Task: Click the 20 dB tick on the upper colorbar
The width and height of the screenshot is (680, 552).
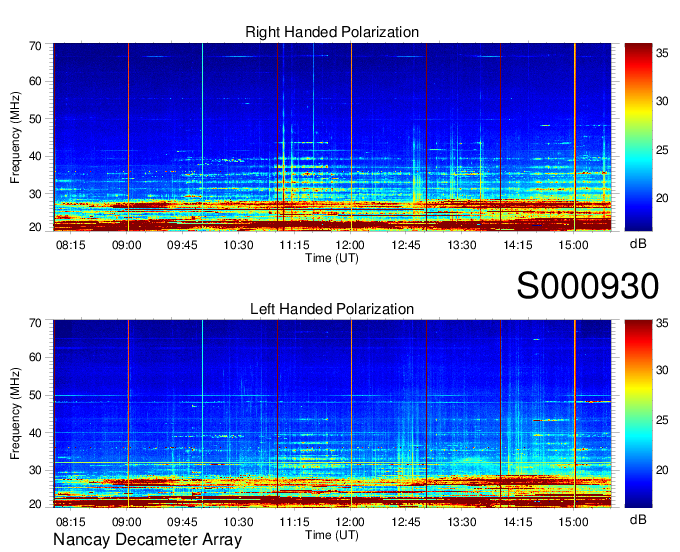Action: [x=662, y=198]
